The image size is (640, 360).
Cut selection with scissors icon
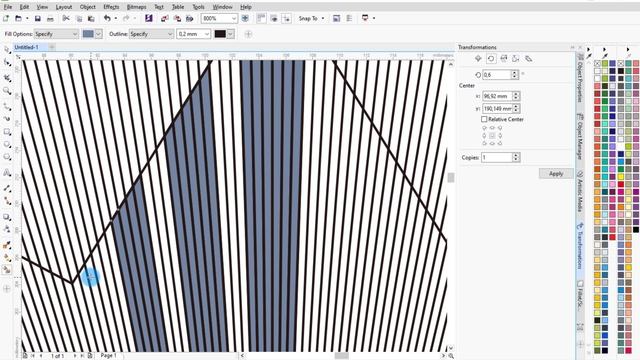point(66,18)
